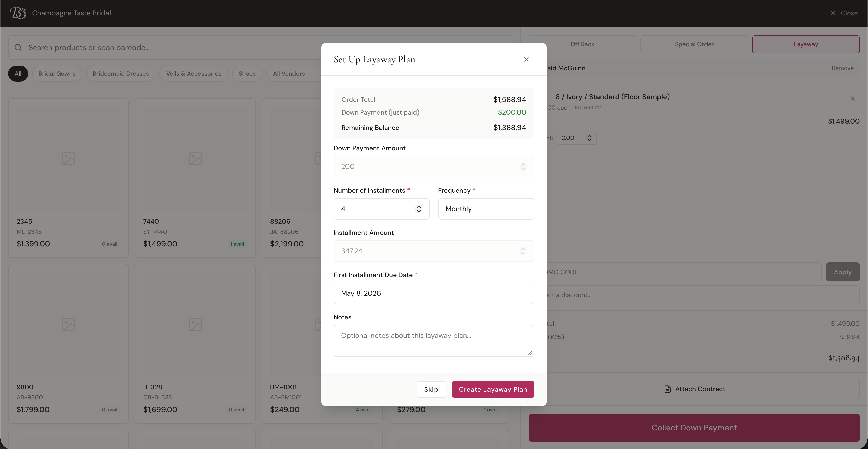Select the All category filter

[x=18, y=74]
